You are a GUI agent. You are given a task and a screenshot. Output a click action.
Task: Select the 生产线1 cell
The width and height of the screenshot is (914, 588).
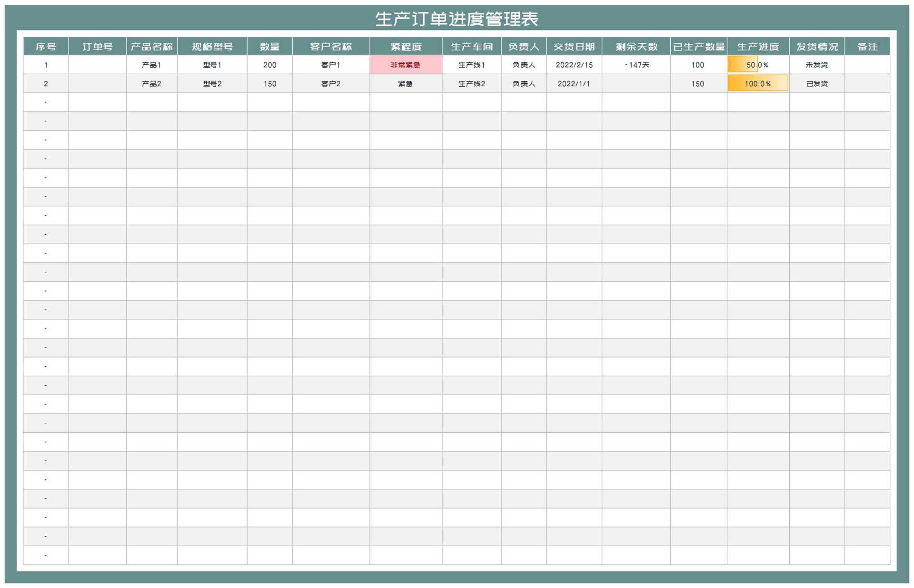pyautogui.click(x=472, y=65)
